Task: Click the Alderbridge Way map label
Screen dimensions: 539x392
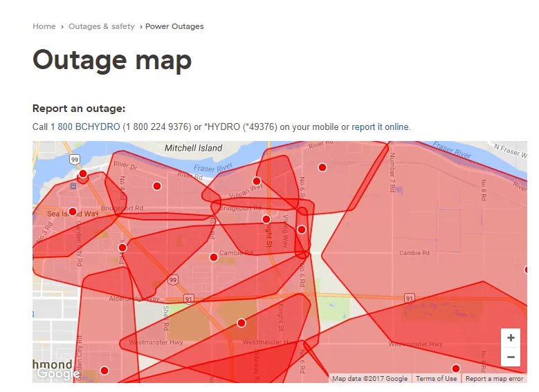Action: click(x=134, y=299)
